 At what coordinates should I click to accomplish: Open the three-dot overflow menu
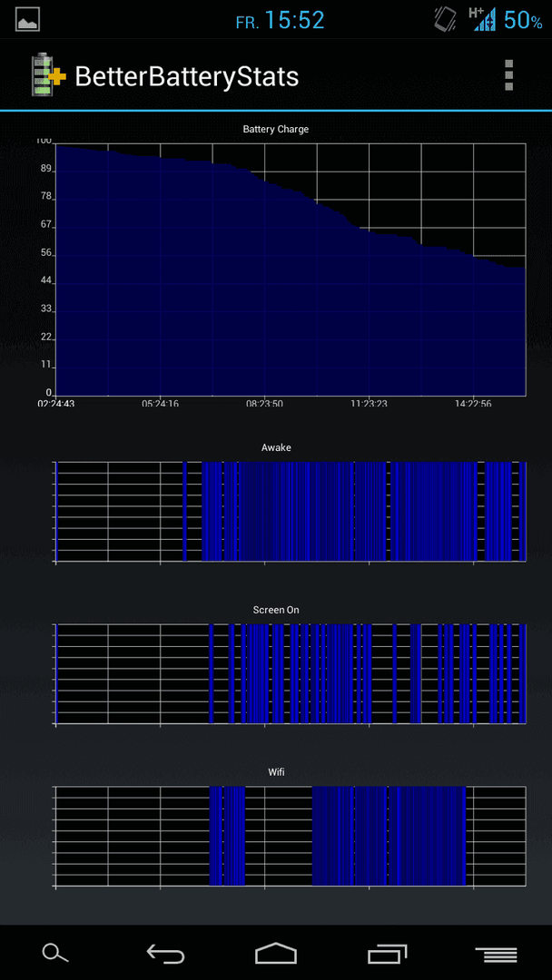pos(508,75)
